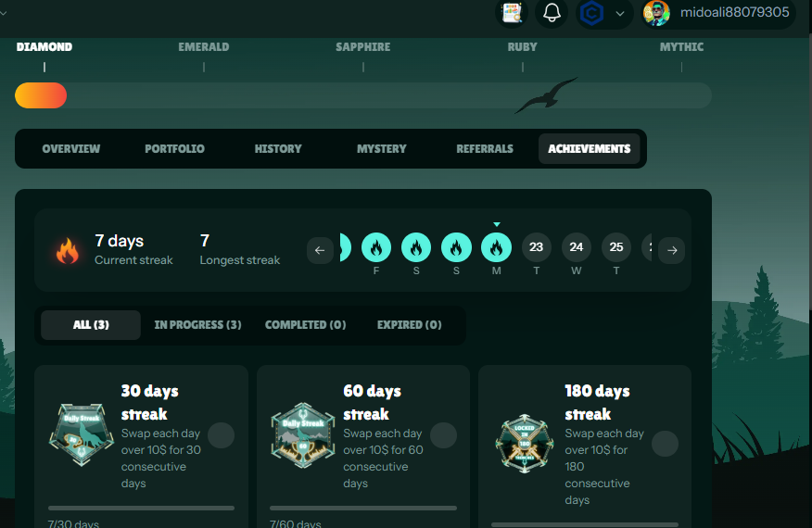Viewport: 812px width, 528px height.
Task: Select day 24 Wednesday in streak calendar
Action: tap(577, 247)
